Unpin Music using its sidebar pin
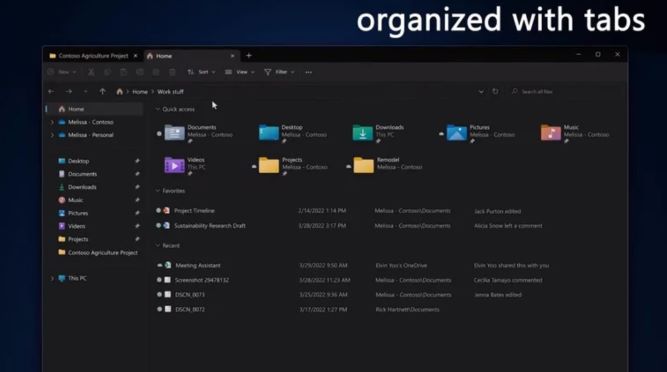 point(137,200)
